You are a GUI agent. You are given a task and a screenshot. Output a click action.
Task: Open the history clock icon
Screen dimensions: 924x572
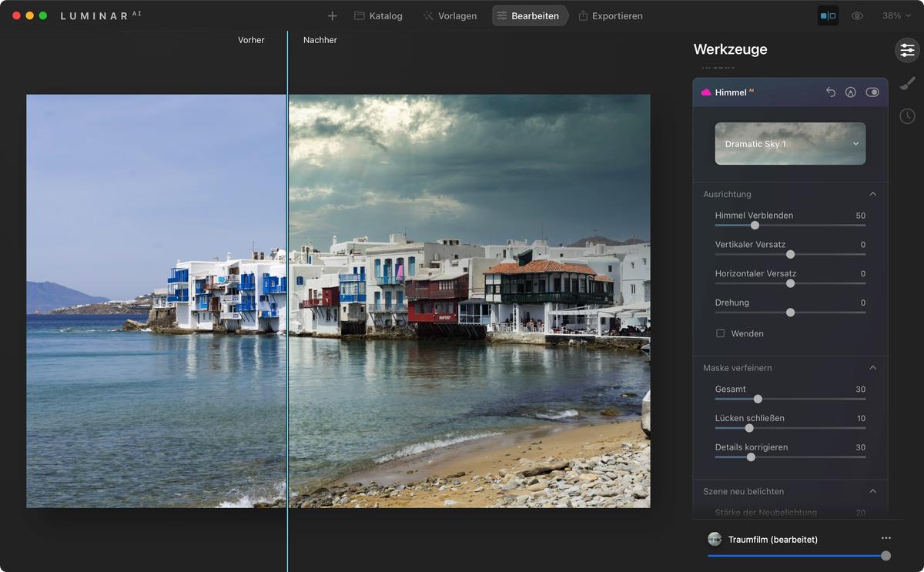[x=907, y=116]
